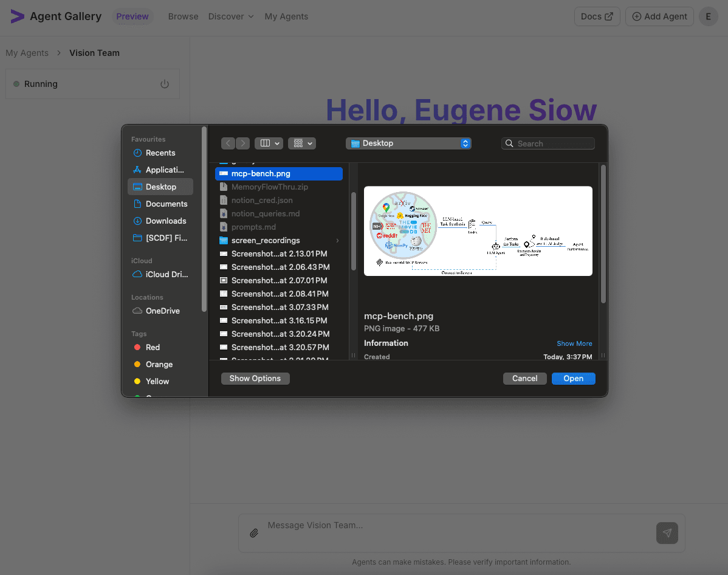
Task: Click the Show More link
Action: [x=574, y=343]
